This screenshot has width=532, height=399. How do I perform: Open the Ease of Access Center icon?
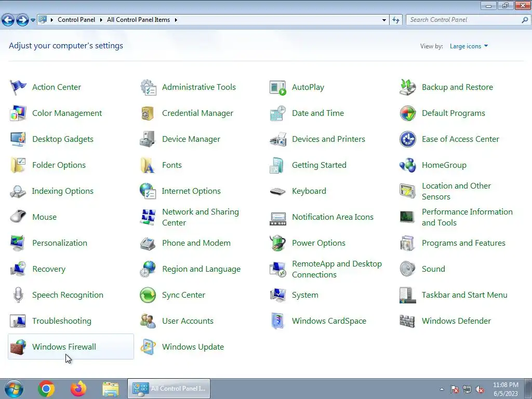tap(407, 139)
